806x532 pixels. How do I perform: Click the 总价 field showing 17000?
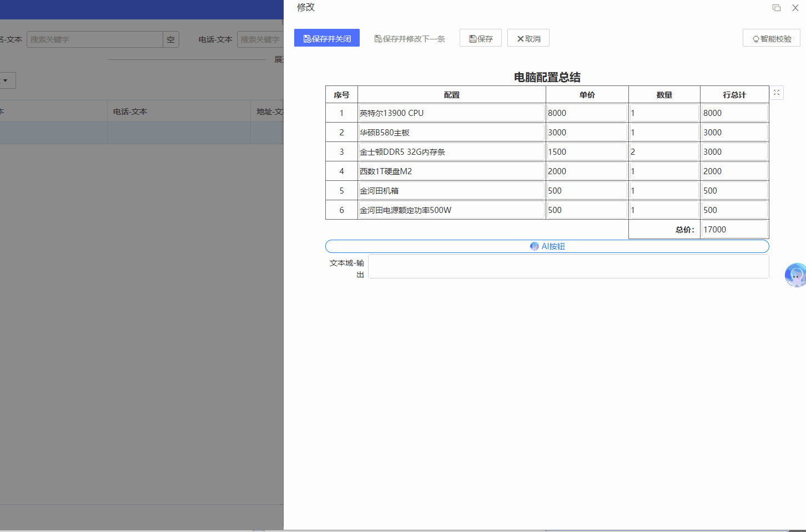click(734, 230)
